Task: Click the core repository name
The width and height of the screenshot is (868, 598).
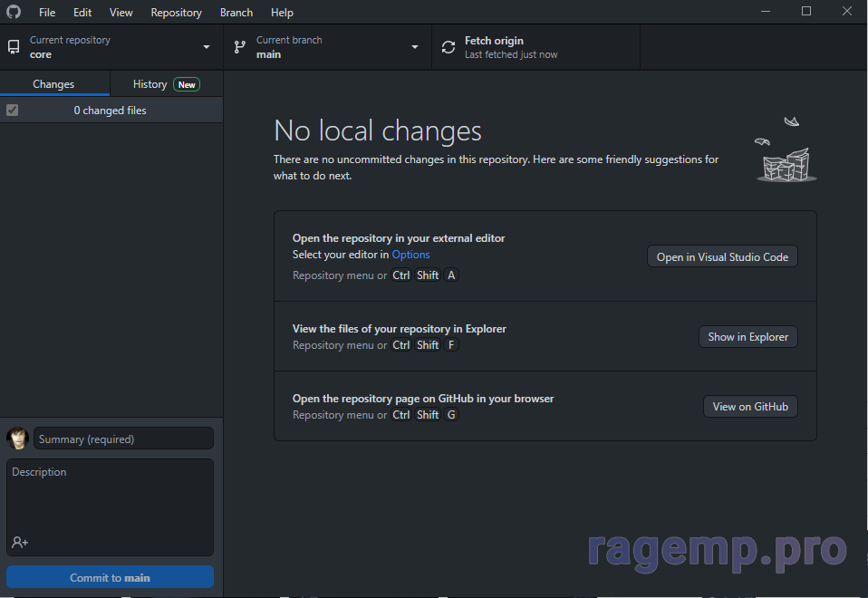Action: pyautogui.click(x=41, y=54)
